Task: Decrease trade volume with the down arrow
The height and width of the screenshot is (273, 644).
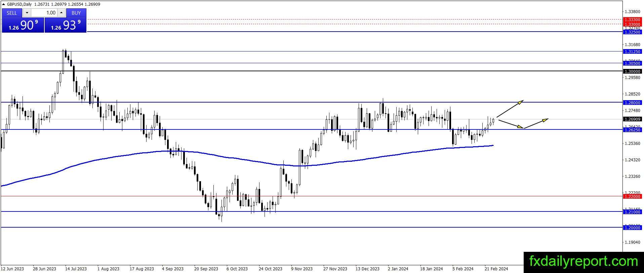Action: tap(27, 13)
